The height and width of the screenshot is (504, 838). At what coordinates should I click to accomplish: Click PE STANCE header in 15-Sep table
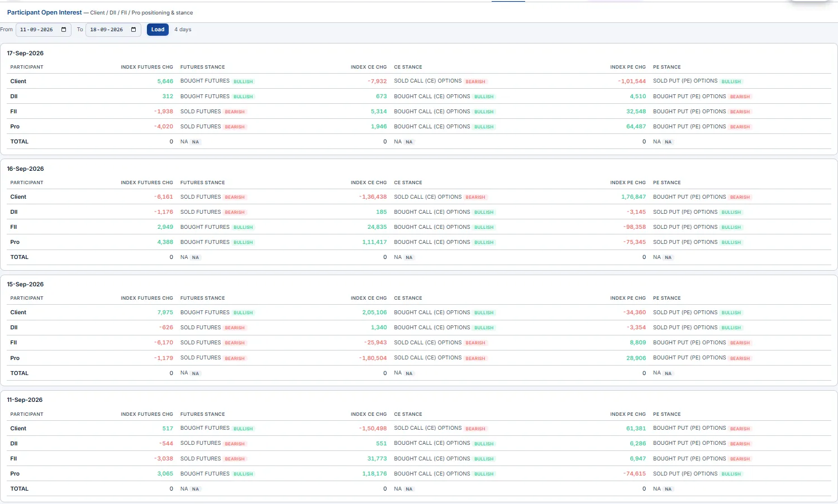coord(667,298)
